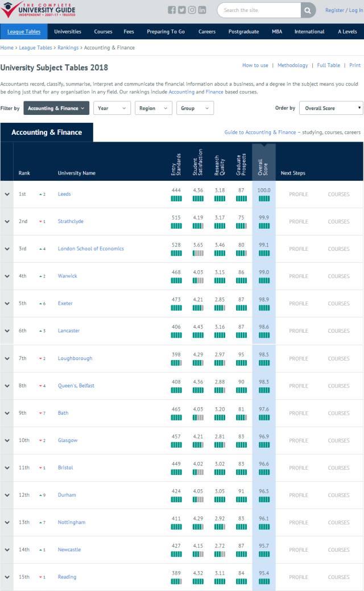Open Guide to Accounting & Finance link
Viewport: 364px width, 591px height.
pyautogui.click(x=260, y=133)
